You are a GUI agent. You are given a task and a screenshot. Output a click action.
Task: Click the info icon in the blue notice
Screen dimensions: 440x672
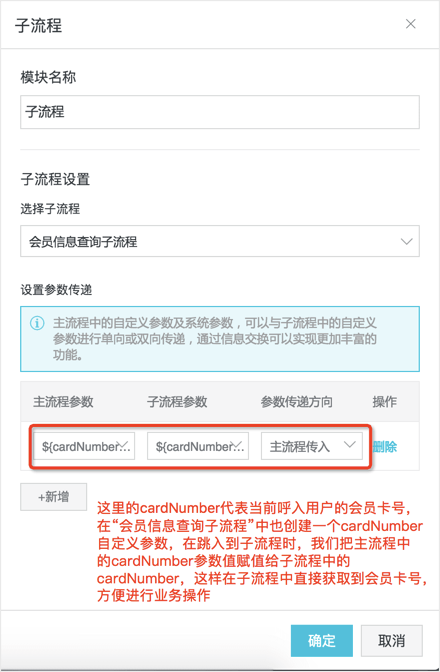(x=37, y=323)
